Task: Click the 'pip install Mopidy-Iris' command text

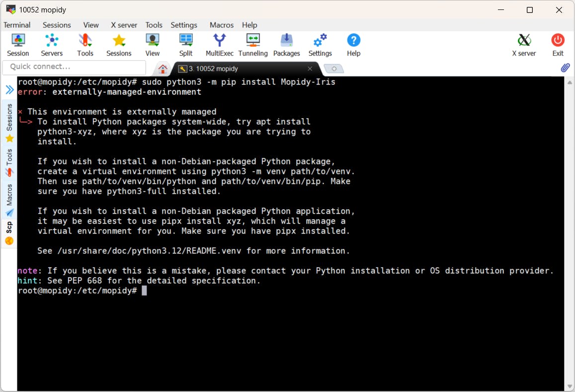Action: point(278,82)
